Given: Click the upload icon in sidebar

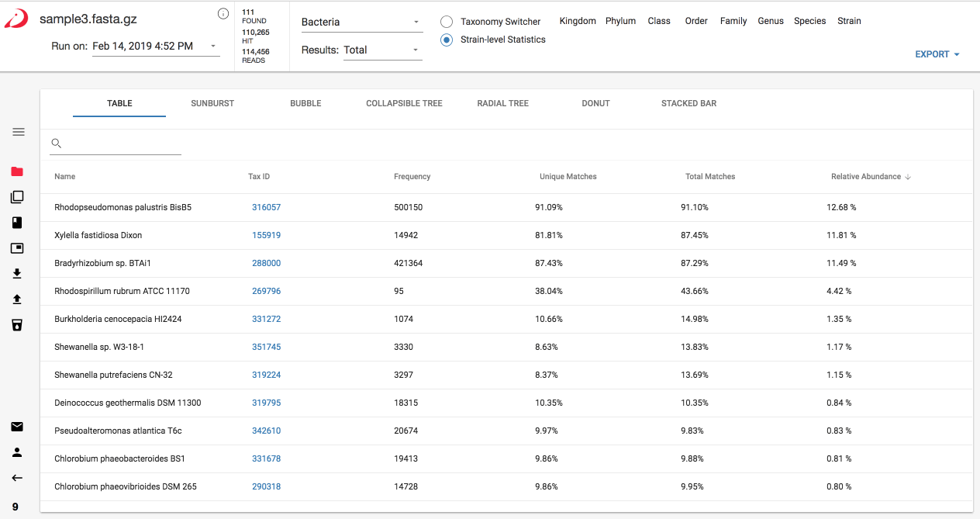Looking at the screenshot, I should point(17,299).
